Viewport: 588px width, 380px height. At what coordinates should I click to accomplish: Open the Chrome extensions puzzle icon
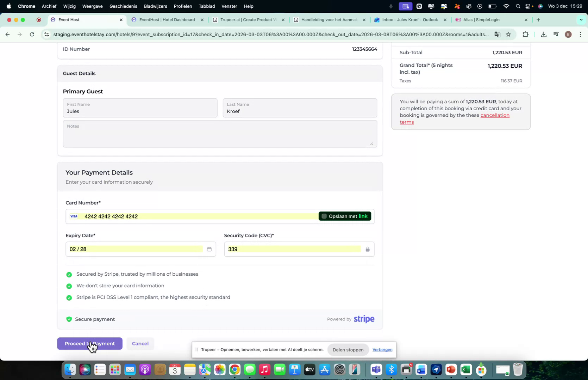tap(525, 35)
